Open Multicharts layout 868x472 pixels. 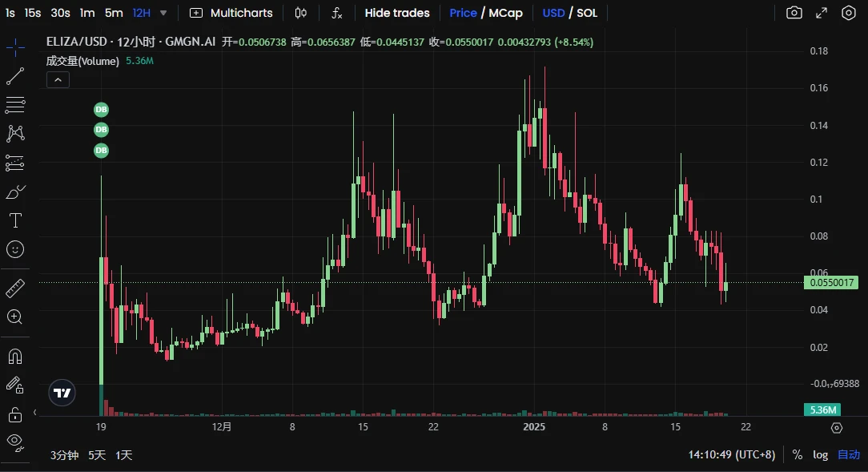231,13
